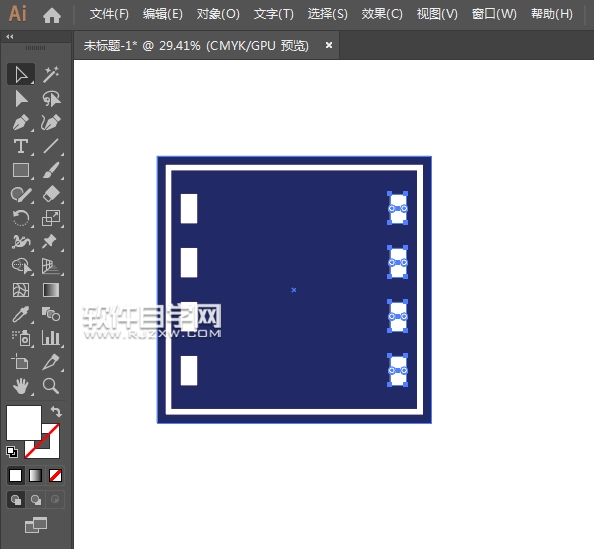Screen dimensions: 594x549
Task: Pick the Rectangle tool
Action: coord(21,170)
